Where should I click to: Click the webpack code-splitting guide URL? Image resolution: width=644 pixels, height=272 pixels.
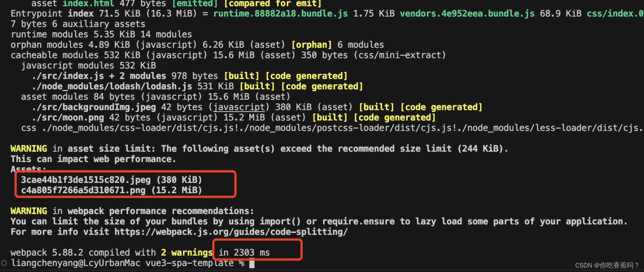[x=231, y=232]
